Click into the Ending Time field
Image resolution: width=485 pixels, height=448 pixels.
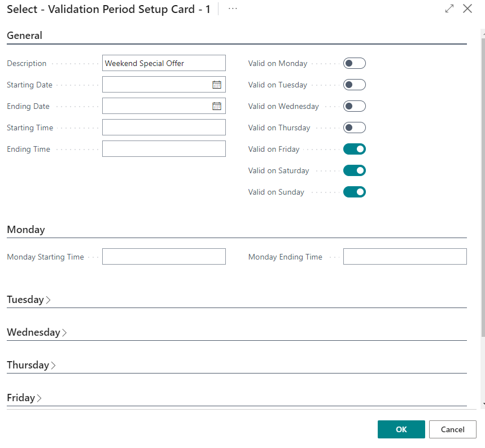click(164, 149)
